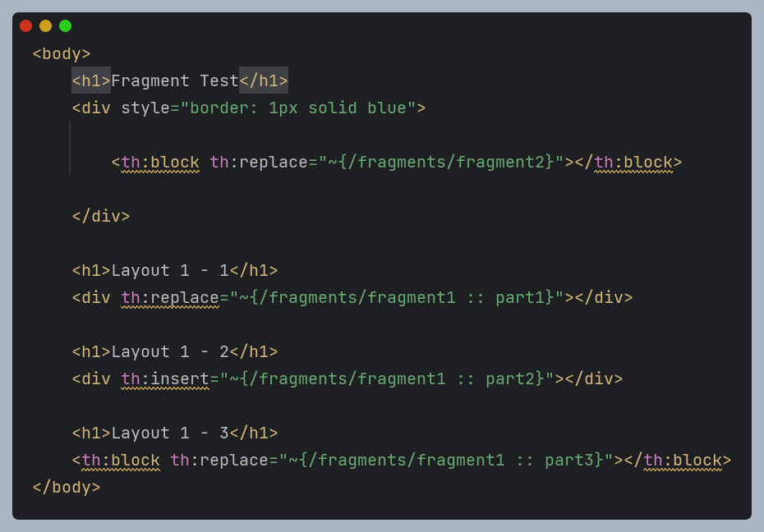Click the "~{/fragments/fragment1 :: part1}" value
The height and width of the screenshot is (532, 764).
[397, 297]
